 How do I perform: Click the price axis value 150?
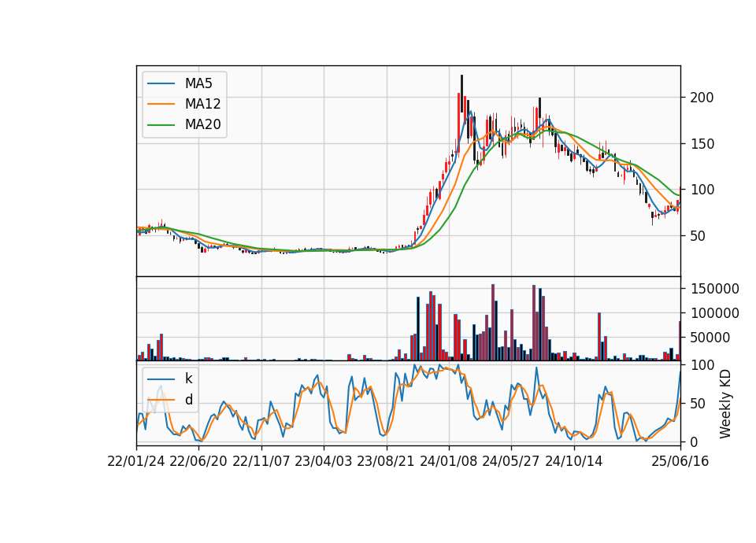(702, 144)
